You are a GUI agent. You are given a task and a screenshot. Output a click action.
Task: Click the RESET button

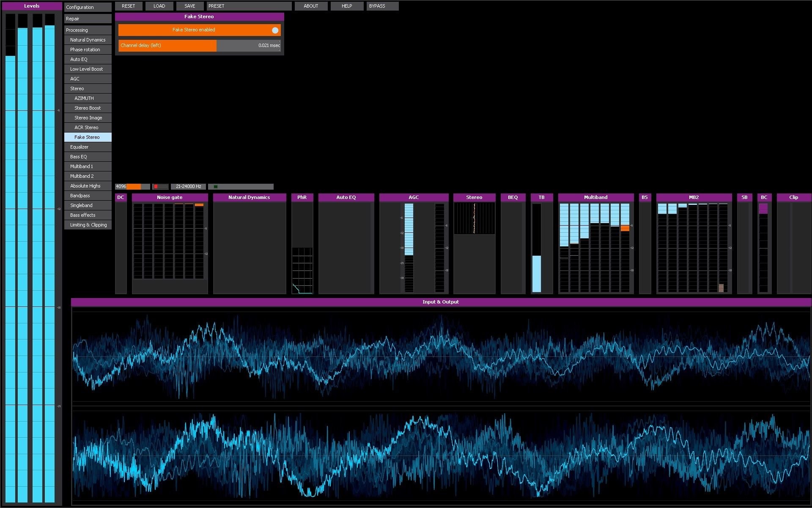(129, 6)
